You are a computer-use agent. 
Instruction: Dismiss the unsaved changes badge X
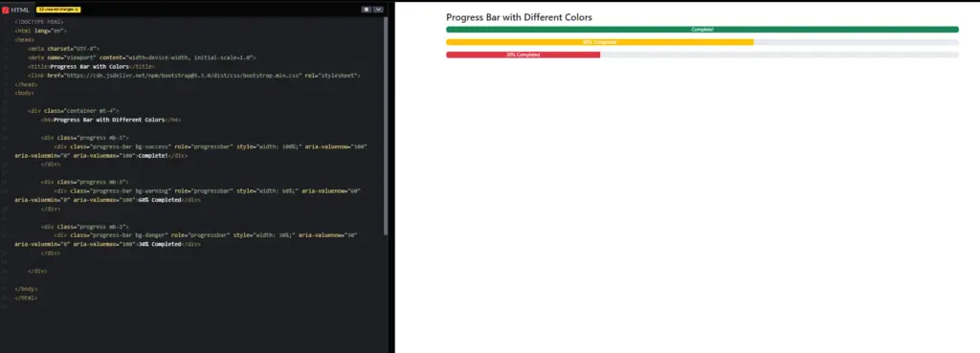pos(77,10)
